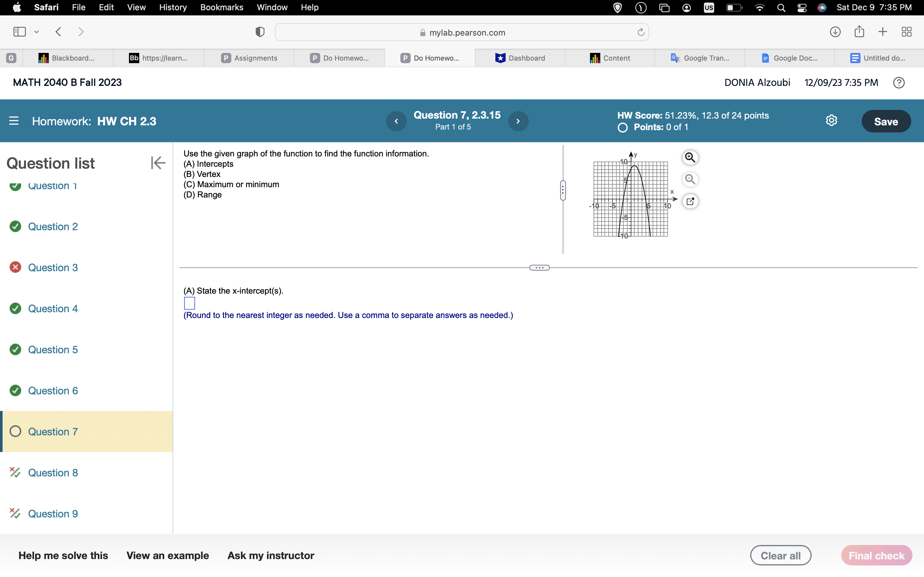Open the Bookmarks menu
The width and height of the screenshot is (924, 577).
(221, 7)
